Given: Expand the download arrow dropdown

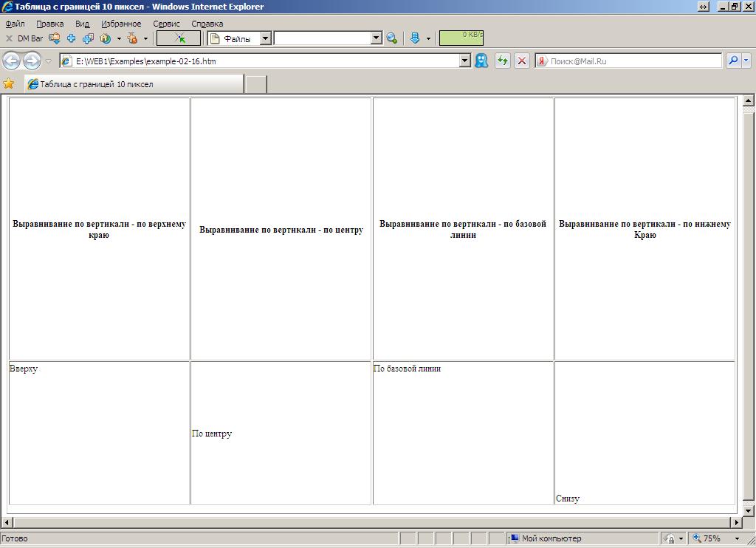Looking at the screenshot, I should pyautogui.click(x=428, y=38).
